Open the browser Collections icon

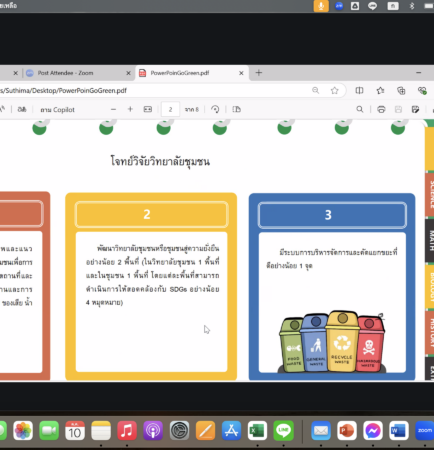coord(401,90)
